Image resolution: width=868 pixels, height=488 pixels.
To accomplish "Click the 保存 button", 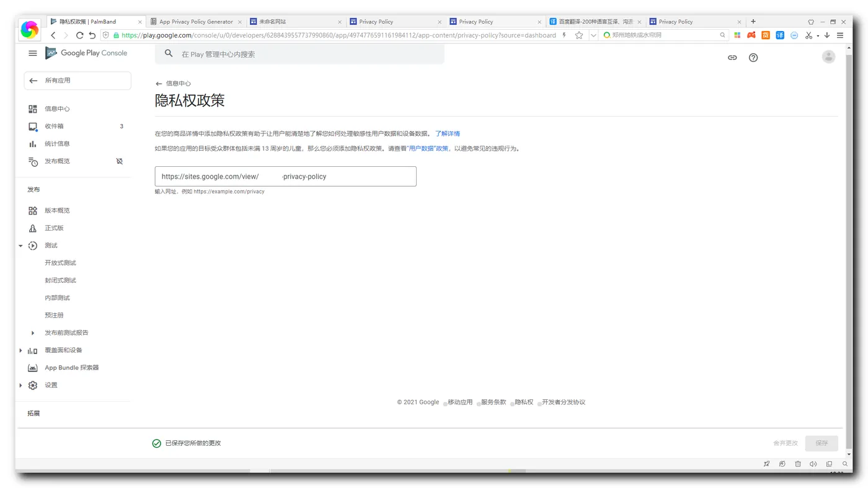I will 821,443.
